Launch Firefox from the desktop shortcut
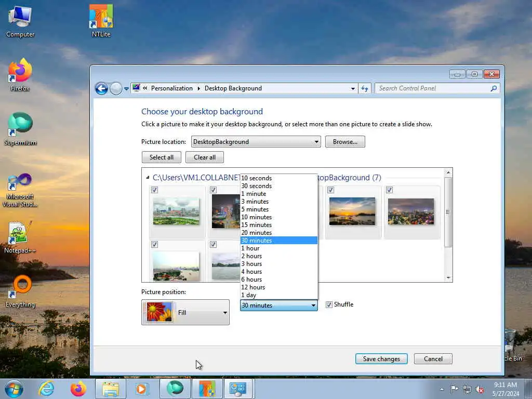The width and height of the screenshot is (532, 399). [20, 75]
